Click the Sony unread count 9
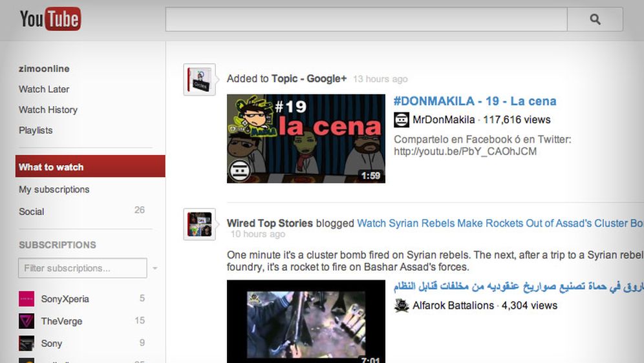Screen dimensions: 644x363 pos(142,342)
